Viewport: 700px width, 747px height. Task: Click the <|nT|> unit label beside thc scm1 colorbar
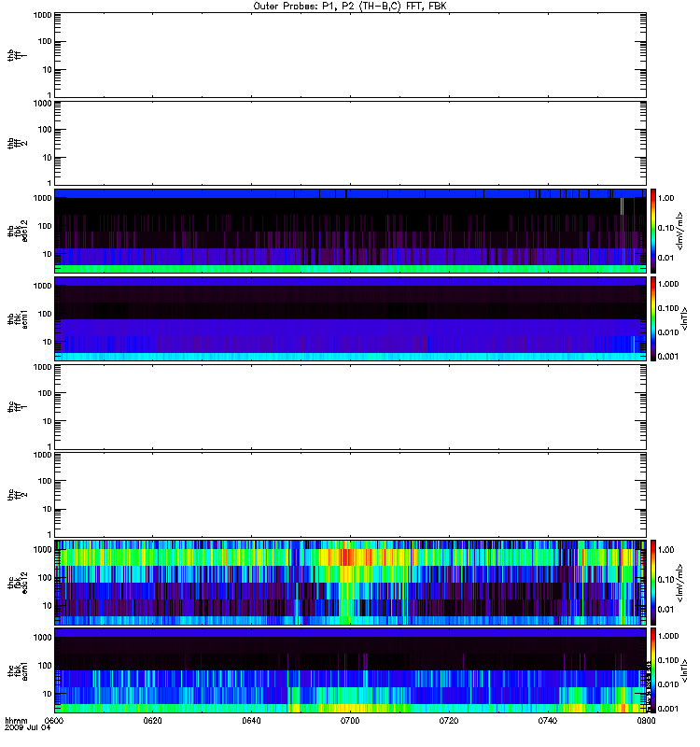tap(684, 670)
